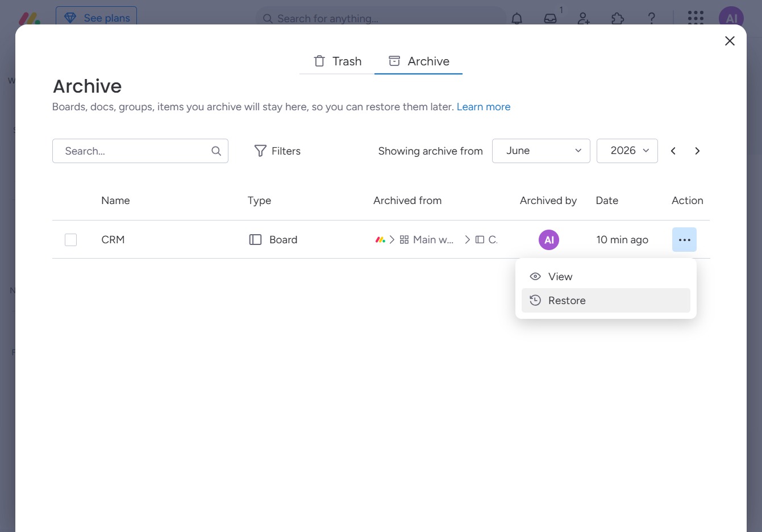Go to previous month arrow
Viewport: 762px width, 532px height.
[673, 151]
